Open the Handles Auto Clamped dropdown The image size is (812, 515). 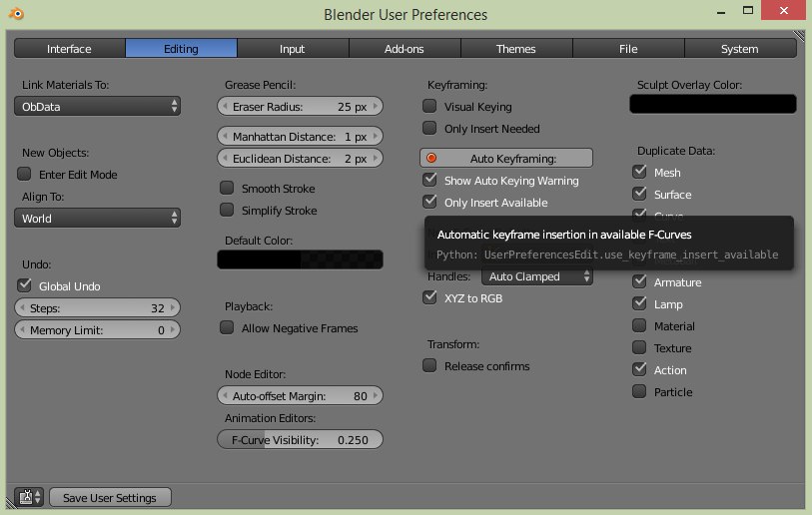537,276
